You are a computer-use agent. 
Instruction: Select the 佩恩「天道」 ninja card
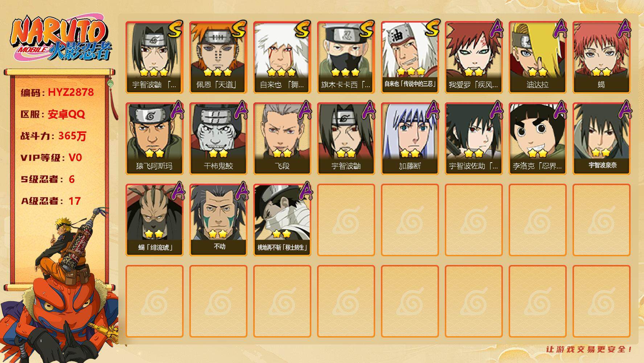[x=218, y=57]
